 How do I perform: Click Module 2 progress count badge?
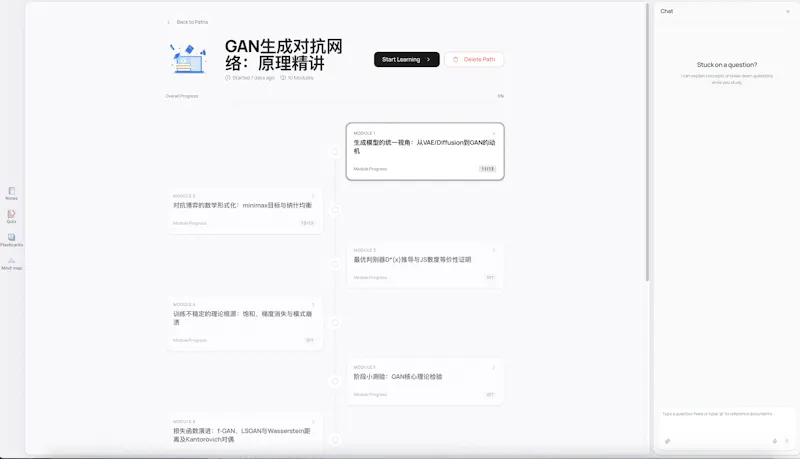[307, 223]
